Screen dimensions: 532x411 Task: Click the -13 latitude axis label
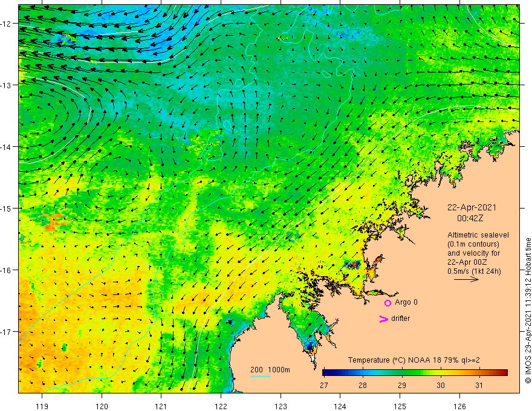pyautogui.click(x=7, y=85)
